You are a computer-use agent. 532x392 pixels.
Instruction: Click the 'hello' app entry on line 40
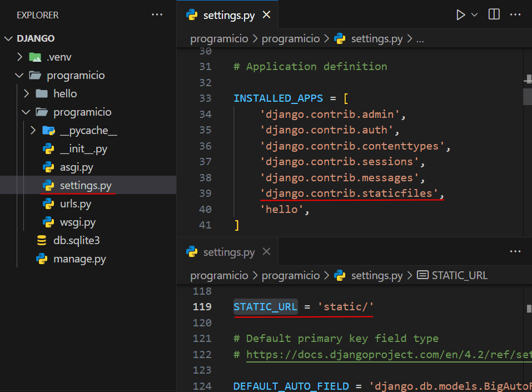(x=282, y=210)
